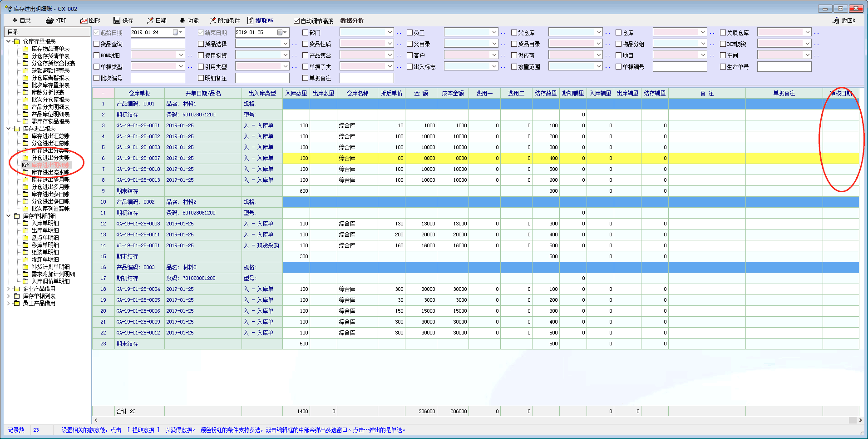
Task: Select 库存进出流水账 in the tree
Action: point(50,172)
